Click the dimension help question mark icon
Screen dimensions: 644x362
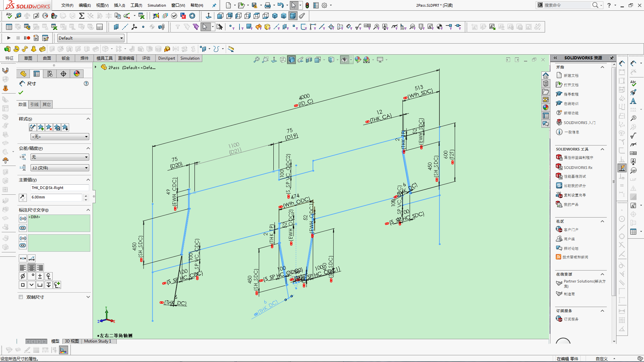pyautogui.click(x=86, y=83)
